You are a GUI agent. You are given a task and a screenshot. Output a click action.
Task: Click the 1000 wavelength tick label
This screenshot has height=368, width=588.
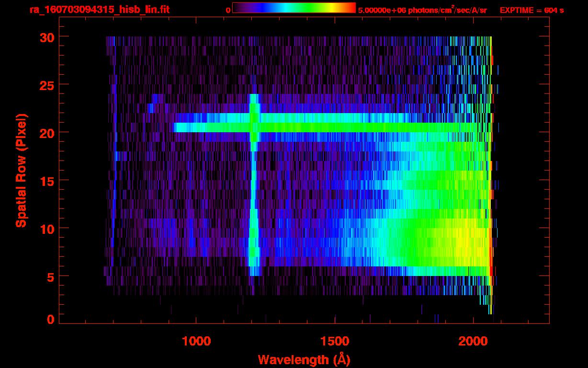pos(196,341)
